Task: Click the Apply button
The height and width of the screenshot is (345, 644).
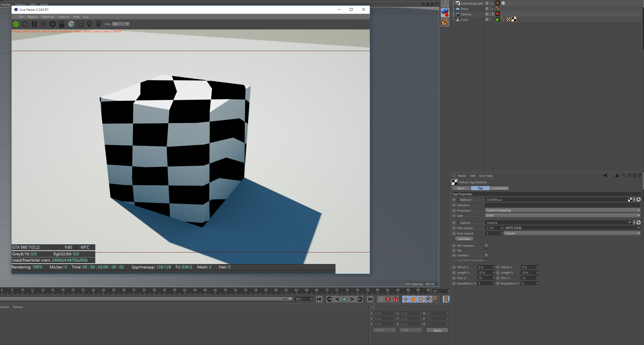Action: pos(437,330)
